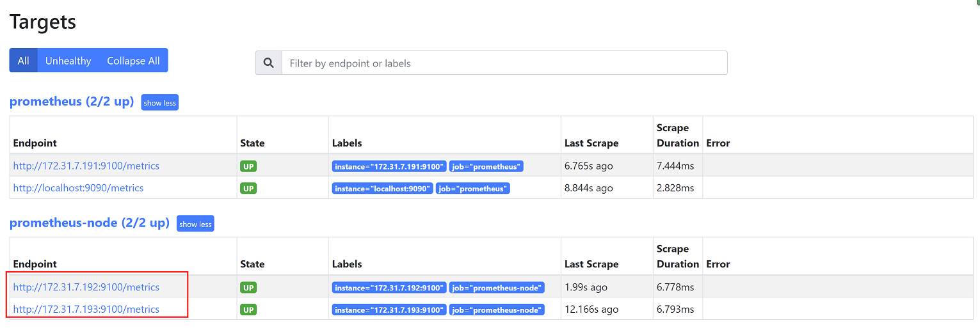Open http://172.31.7.193:9100/metrics endpoint link
The height and width of the screenshot is (330, 980).
tap(86, 310)
